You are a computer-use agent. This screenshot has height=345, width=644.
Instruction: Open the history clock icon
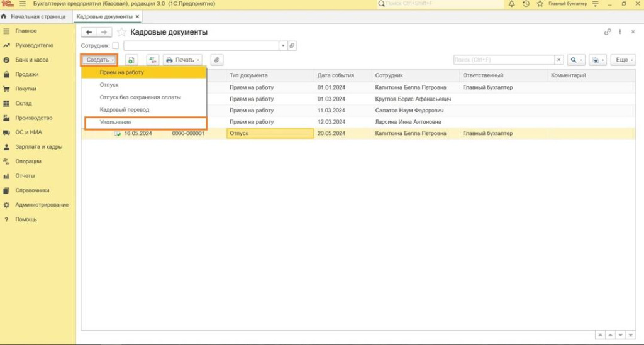coord(526,4)
